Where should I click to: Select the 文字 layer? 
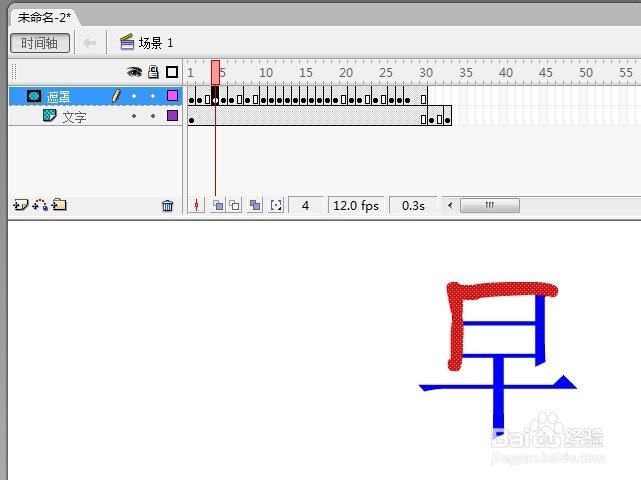95,116
